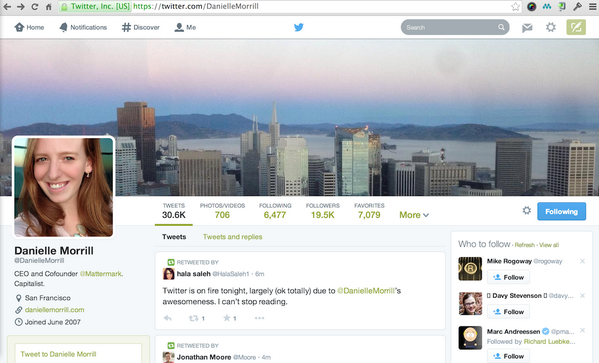Follow Mike Rogoway
Image resolution: width=599 pixels, height=363 pixels.
point(508,277)
